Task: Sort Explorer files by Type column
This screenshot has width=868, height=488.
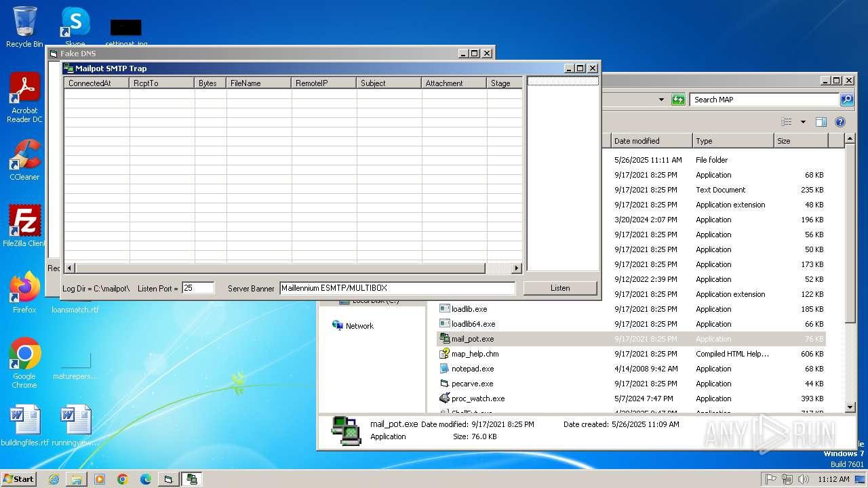Action: (733, 141)
